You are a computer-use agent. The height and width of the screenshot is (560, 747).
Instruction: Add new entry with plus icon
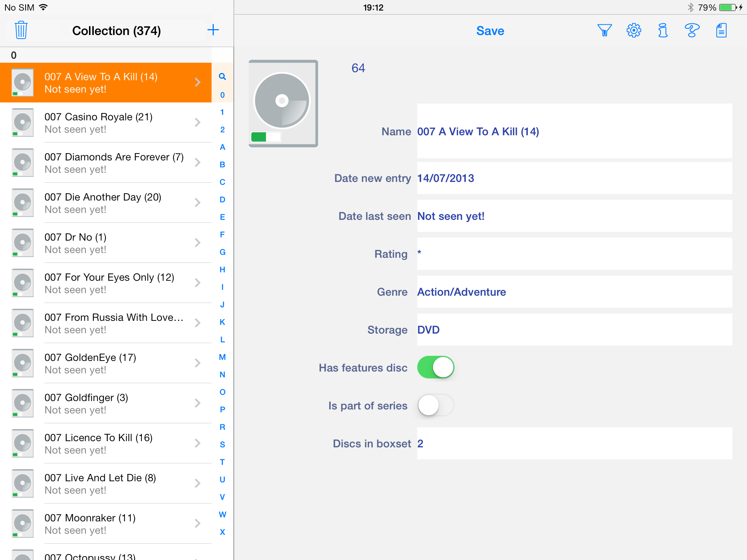tap(213, 30)
